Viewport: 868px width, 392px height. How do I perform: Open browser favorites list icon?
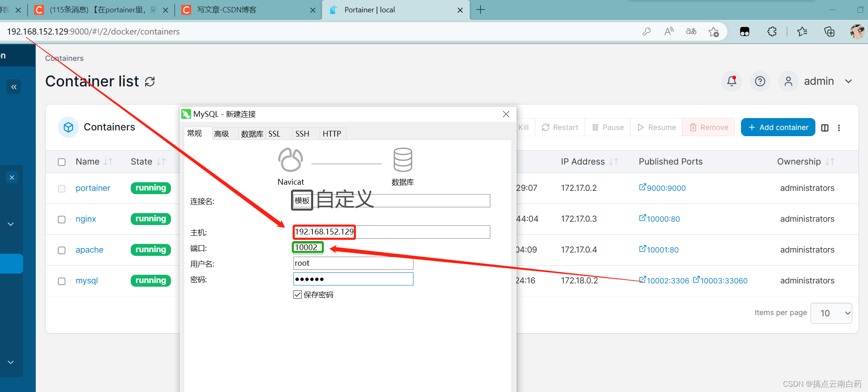[802, 32]
